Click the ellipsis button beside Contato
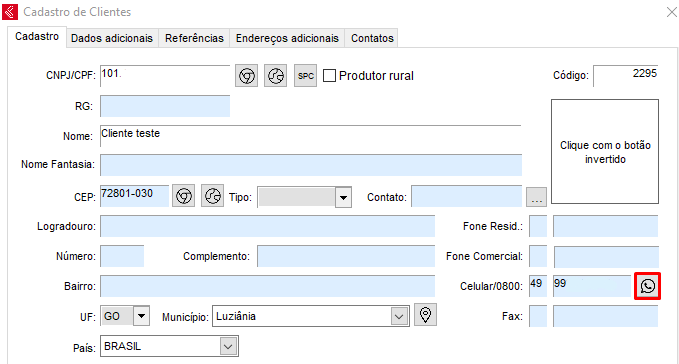The image size is (679, 364). point(537,197)
